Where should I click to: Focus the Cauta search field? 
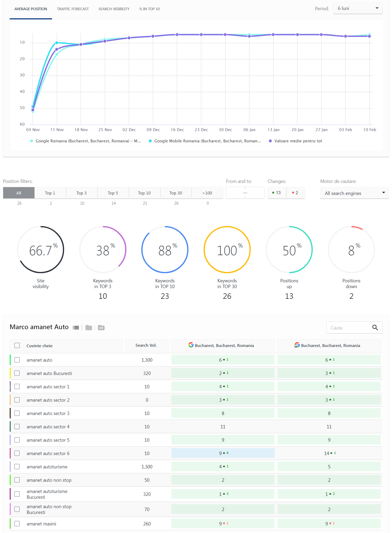coord(348,328)
